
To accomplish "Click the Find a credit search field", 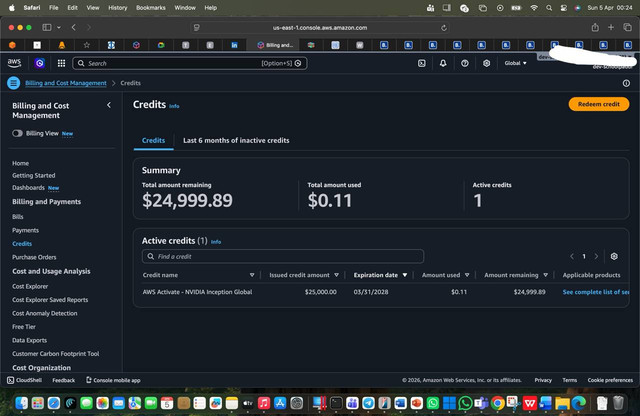I will point(283,256).
